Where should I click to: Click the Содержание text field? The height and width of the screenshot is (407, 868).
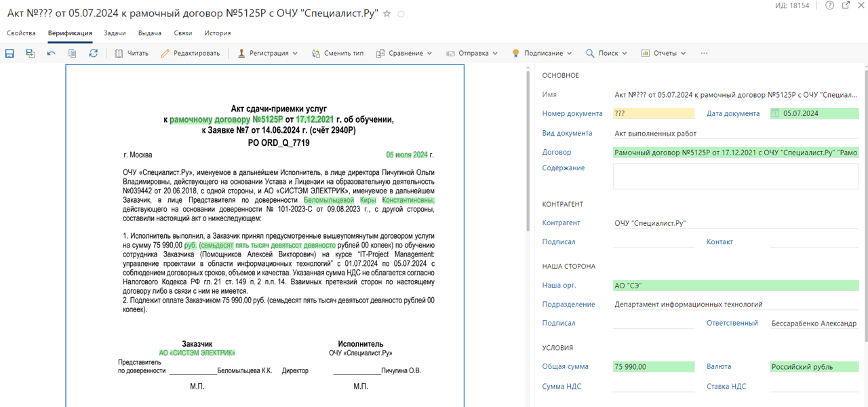coord(735,176)
